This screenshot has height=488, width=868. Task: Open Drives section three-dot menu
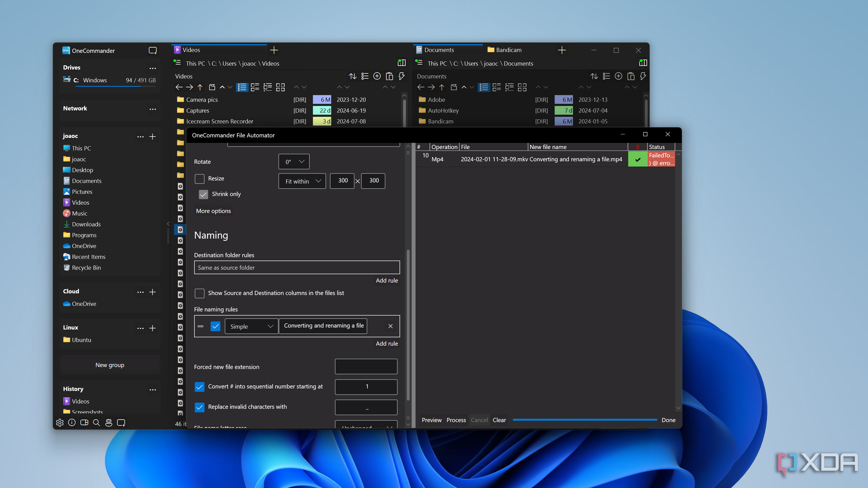point(153,68)
